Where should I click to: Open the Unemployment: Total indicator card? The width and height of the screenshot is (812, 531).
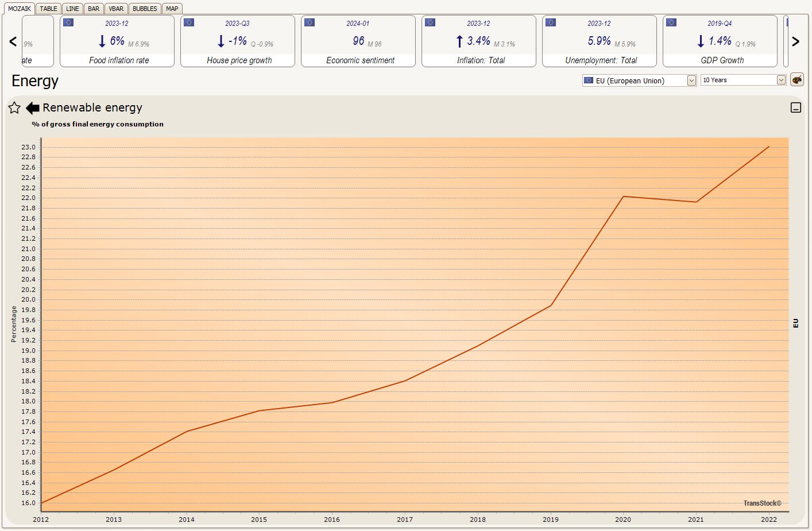pos(600,41)
